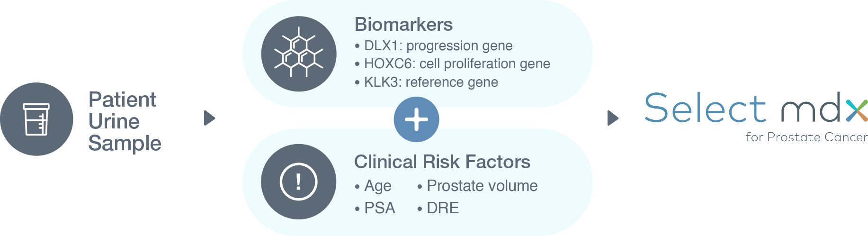Select the DLX1 progression gene bullet
The height and width of the screenshot is (236, 868).
(434, 46)
